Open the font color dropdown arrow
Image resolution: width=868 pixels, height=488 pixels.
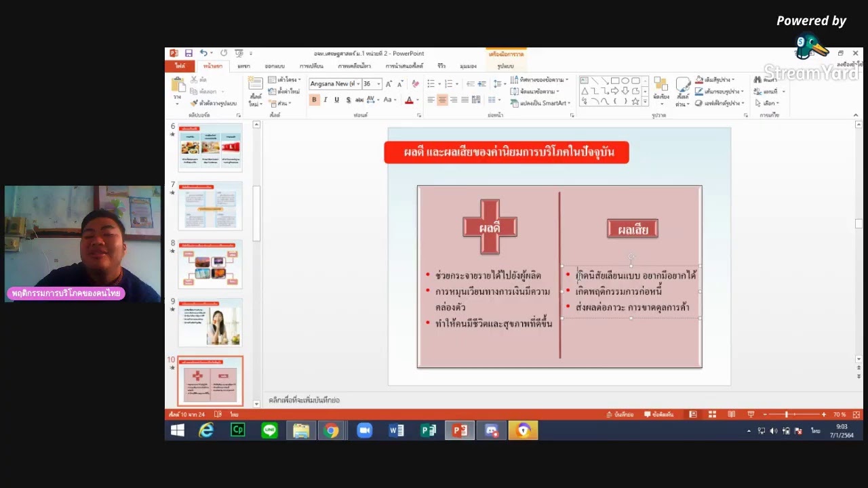417,100
